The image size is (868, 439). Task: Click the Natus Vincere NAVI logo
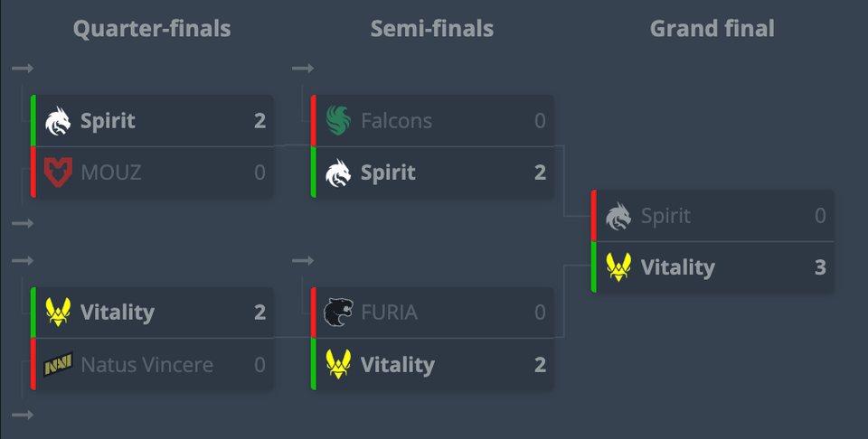58,365
